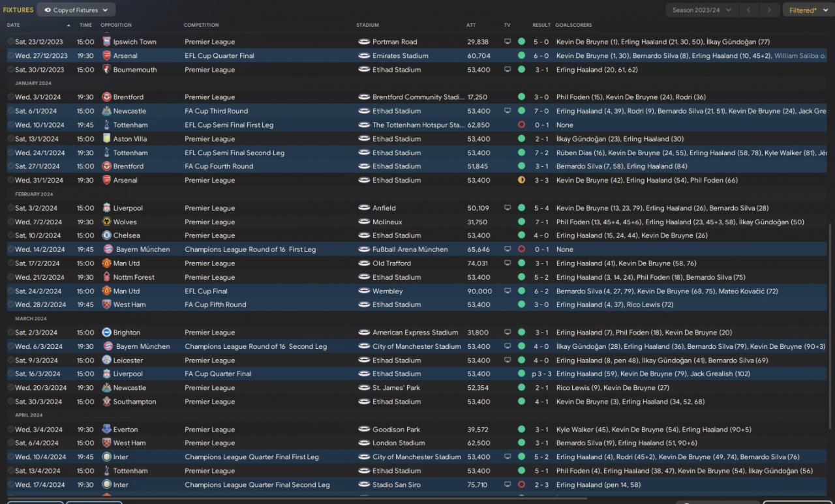The height and width of the screenshot is (504, 835).
Task: Click the Newcastle badge in the FA Cup Third Round row
Action: pyautogui.click(x=106, y=111)
